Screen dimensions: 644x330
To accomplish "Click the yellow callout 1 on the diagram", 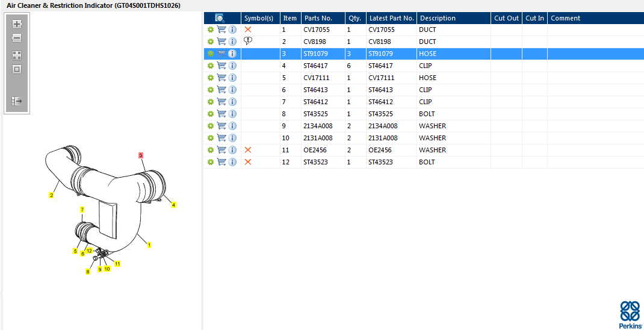I will pyautogui.click(x=149, y=245).
